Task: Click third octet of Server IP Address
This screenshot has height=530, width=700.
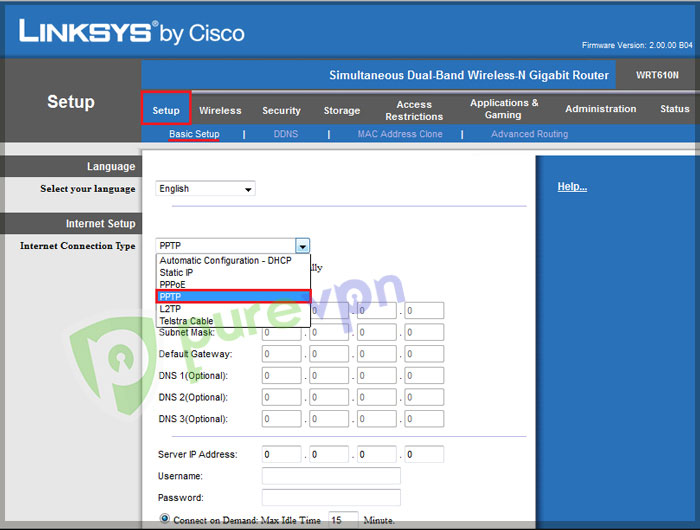Action: [x=377, y=454]
